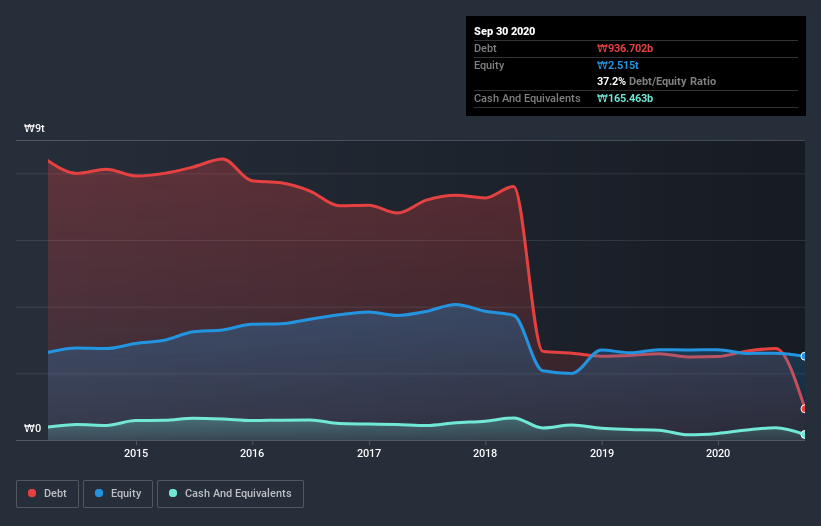Select the teal Cash endpoint marker
Image resolution: width=821 pixels, height=526 pixels.
point(804,434)
